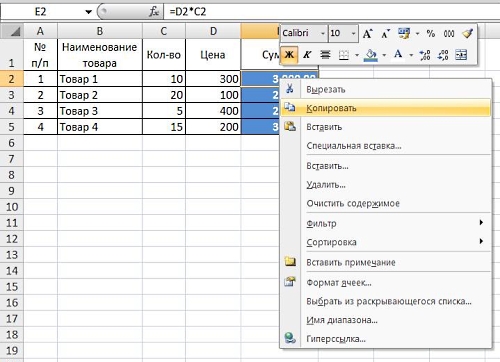Click fill color paint bucket
This screenshot has height=362, width=500.
pyautogui.click(x=371, y=55)
